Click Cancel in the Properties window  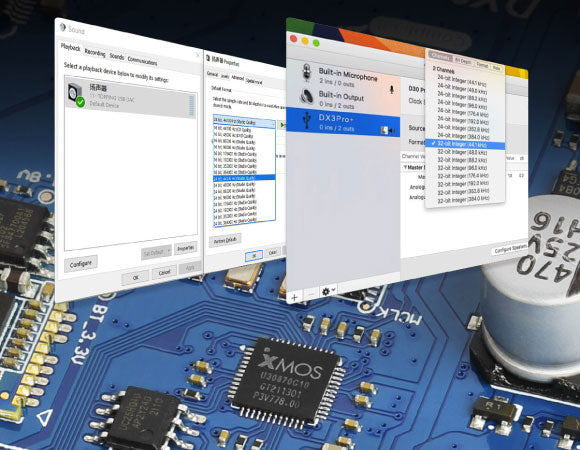click(273, 252)
